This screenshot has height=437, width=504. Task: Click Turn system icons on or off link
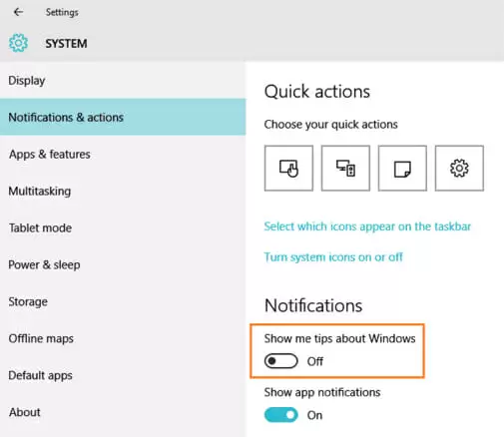point(333,257)
